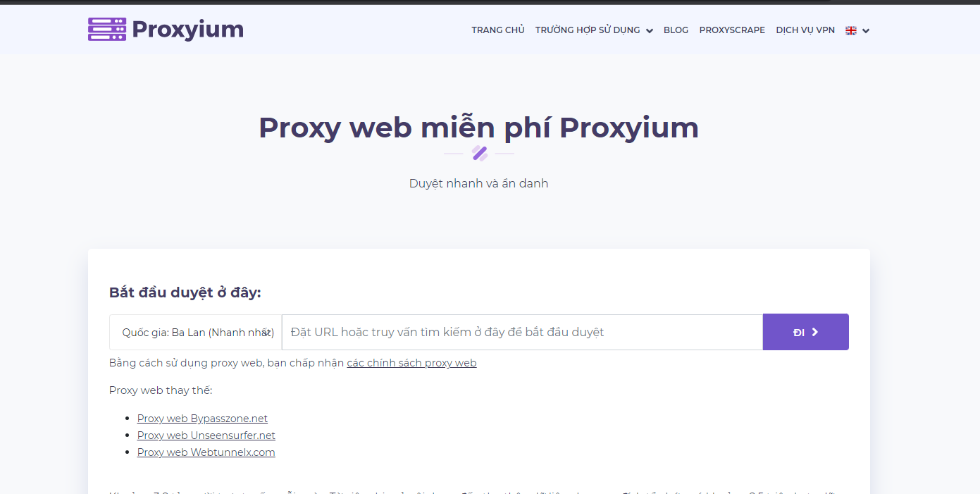Open the các chính sách proxy web link

pyautogui.click(x=411, y=363)
